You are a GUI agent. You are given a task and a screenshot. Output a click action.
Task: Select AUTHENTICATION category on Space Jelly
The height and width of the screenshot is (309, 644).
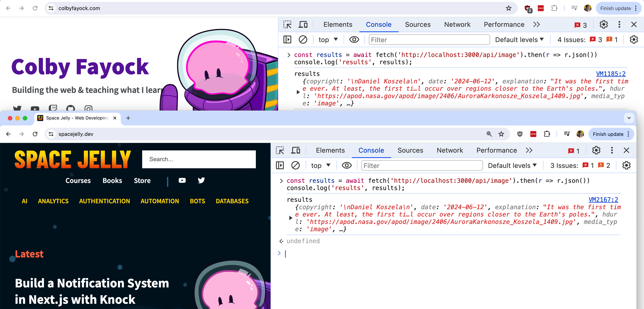105,201
